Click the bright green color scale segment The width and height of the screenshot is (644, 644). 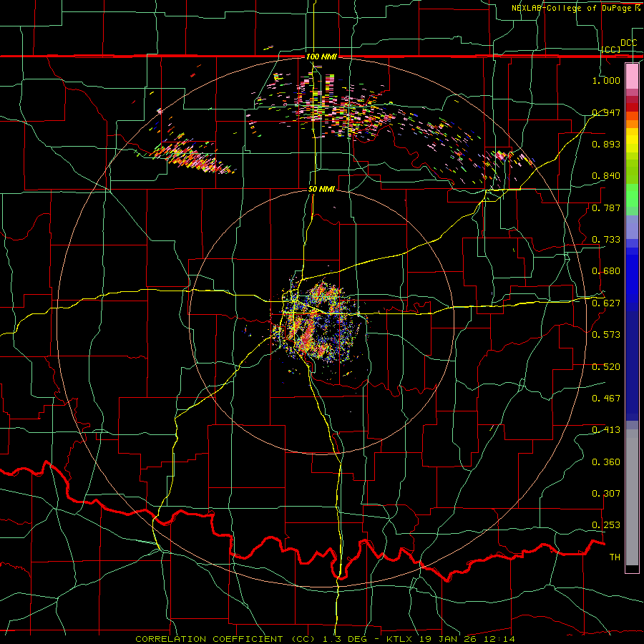click(x=632, y=195)
